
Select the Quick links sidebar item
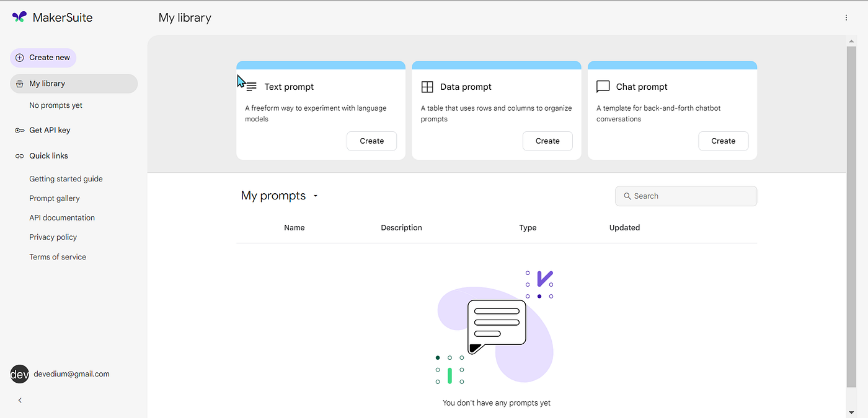point(48,156)
